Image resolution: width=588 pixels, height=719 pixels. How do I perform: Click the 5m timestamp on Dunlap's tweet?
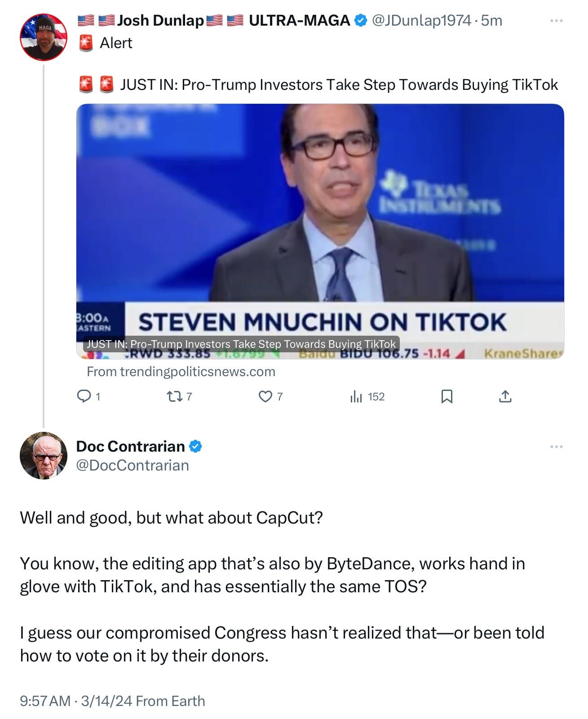[491, 21]
